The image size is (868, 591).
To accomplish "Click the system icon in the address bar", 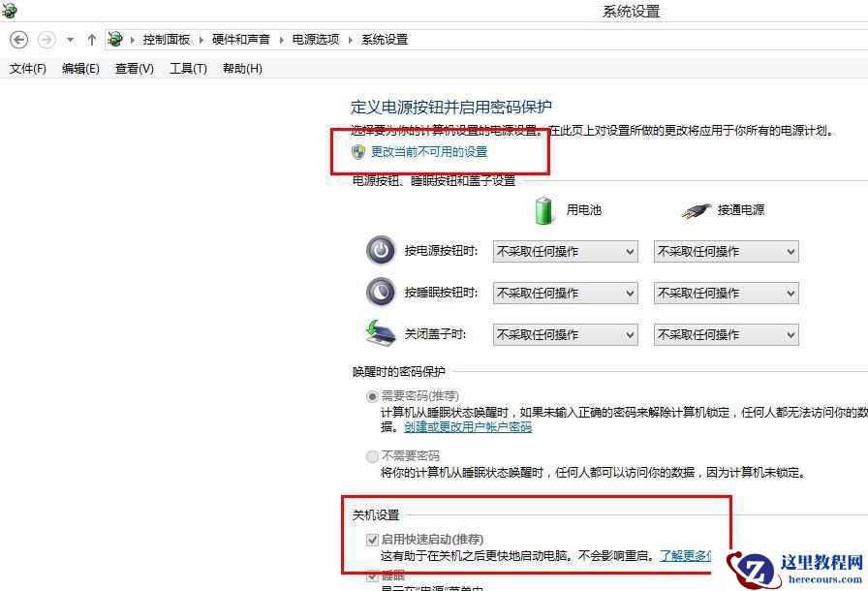I will click(115, 40).
